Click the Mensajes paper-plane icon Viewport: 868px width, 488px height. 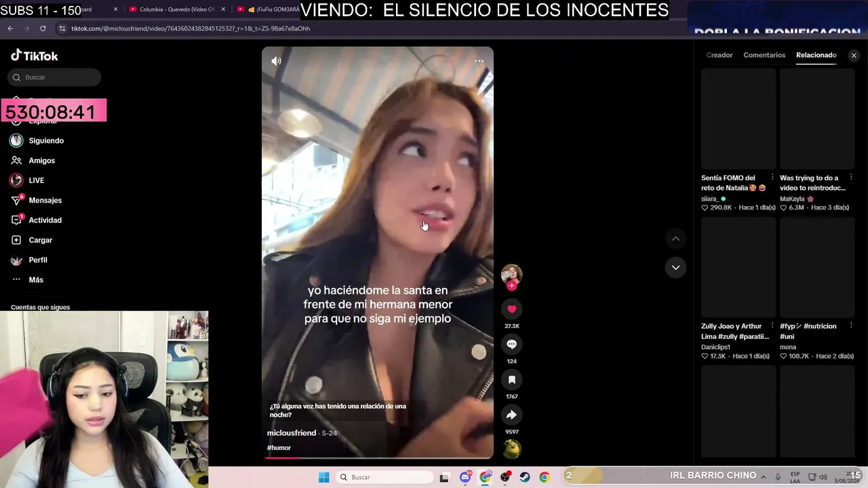16,200
